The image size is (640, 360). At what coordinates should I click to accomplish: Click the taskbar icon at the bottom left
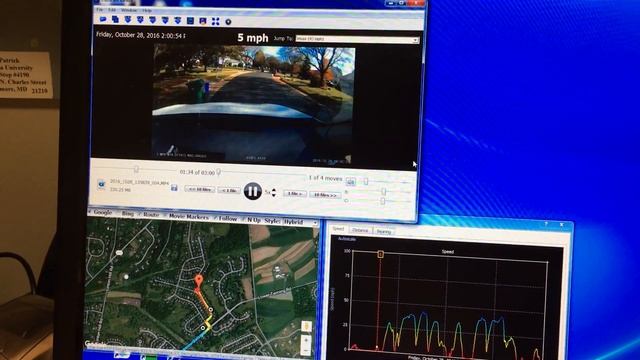(x=122, y=356)
